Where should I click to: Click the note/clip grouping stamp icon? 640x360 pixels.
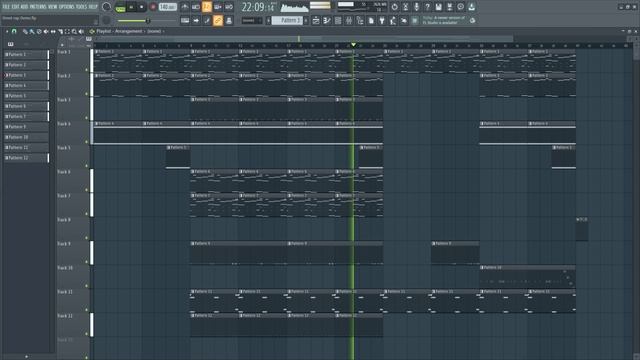[229, 20]
